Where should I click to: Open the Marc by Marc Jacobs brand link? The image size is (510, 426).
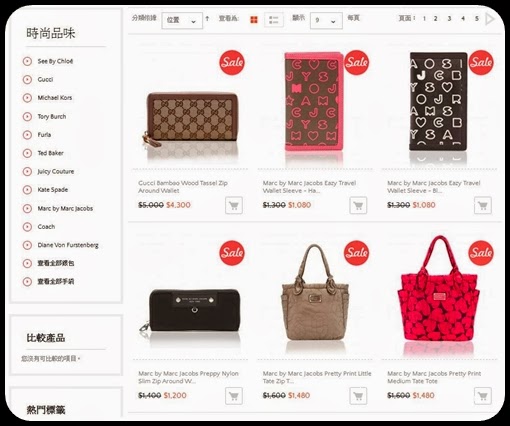(65, 209)
